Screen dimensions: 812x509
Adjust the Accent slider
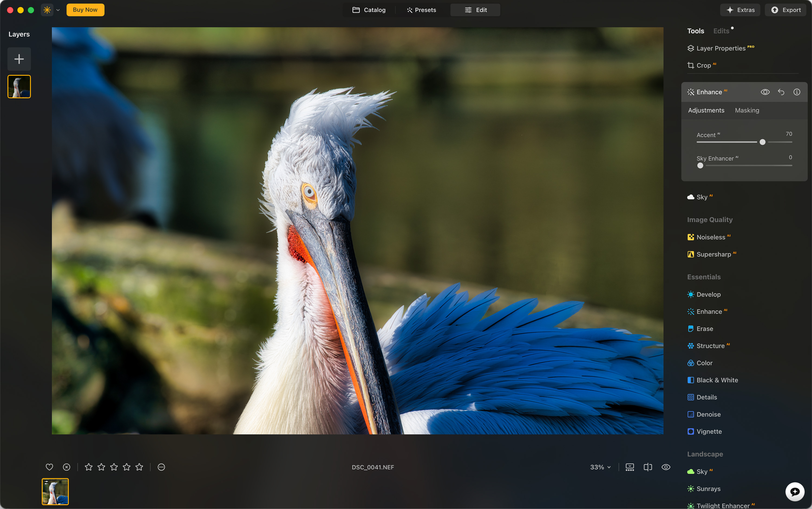tap(762, 142)
